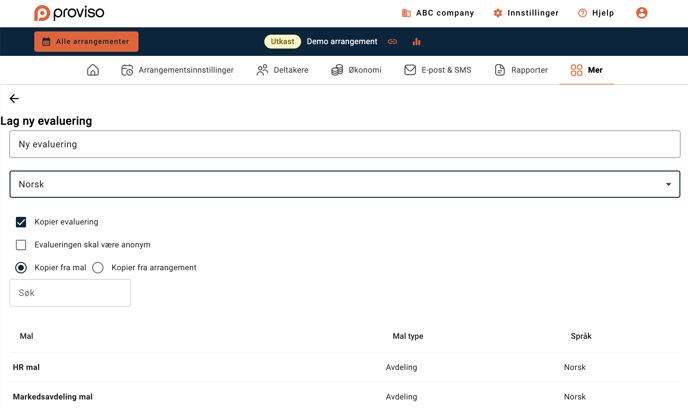688x409 pixels.
Task: Open Innstillinger settings
Action: coord(526,13)
